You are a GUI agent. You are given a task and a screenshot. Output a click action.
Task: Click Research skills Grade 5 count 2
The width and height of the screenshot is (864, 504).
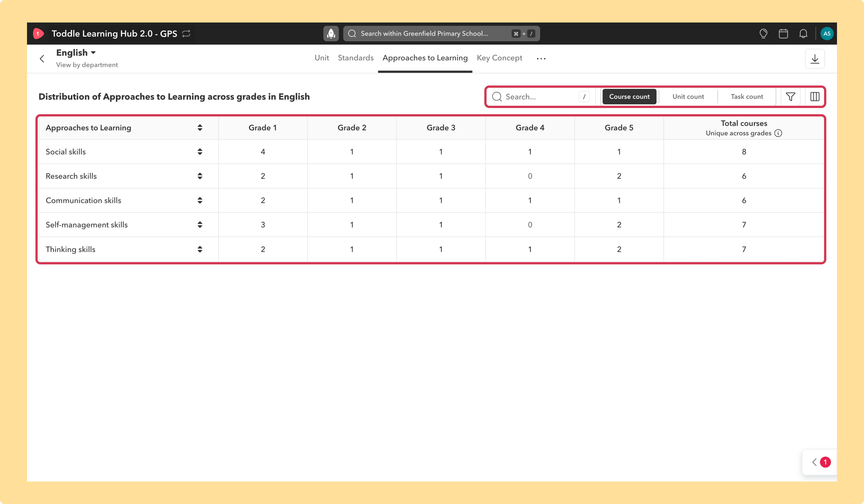(619, 176)
